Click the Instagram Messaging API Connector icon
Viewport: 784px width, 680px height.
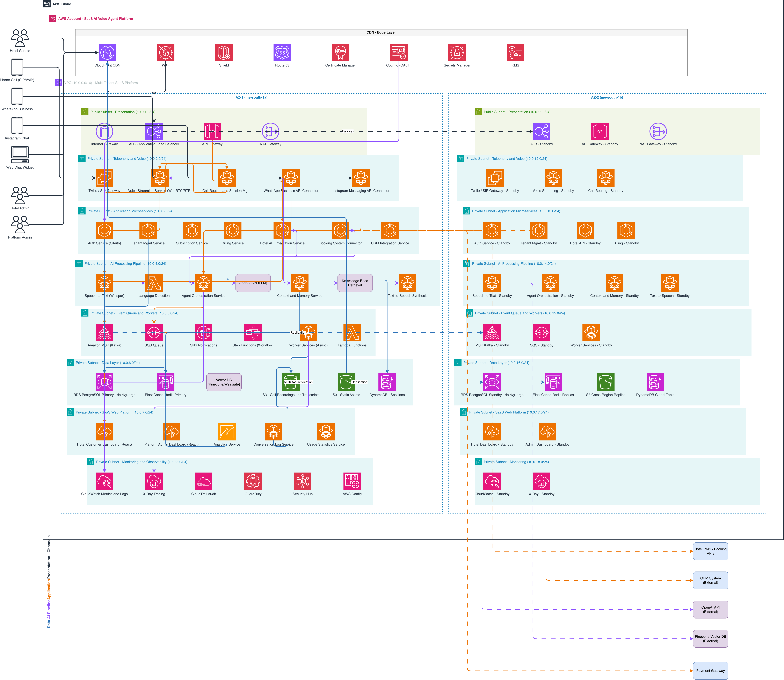click(x=361, y=178)
